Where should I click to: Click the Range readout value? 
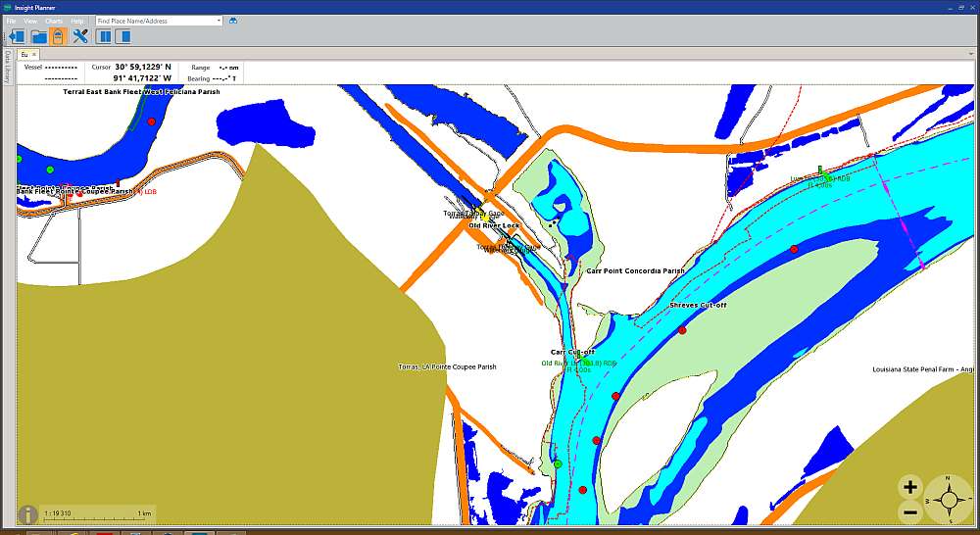228,68
